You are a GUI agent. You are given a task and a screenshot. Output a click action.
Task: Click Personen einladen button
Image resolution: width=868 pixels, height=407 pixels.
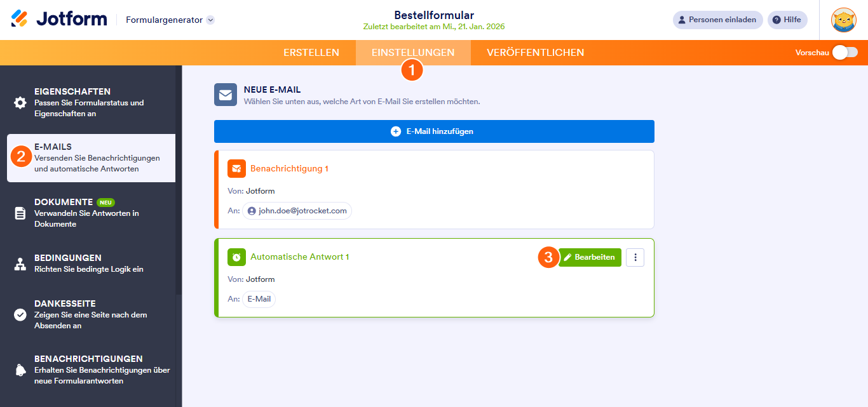(717, 20)
